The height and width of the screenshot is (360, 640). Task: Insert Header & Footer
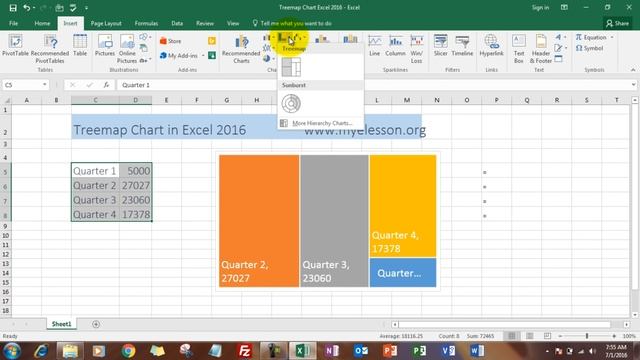pos(541,49)
